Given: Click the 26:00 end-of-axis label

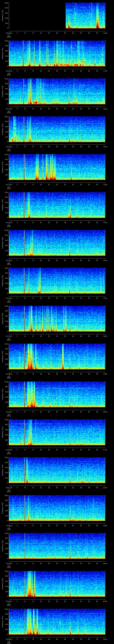Looking at the screenshot, I should [x=105, y=639].
